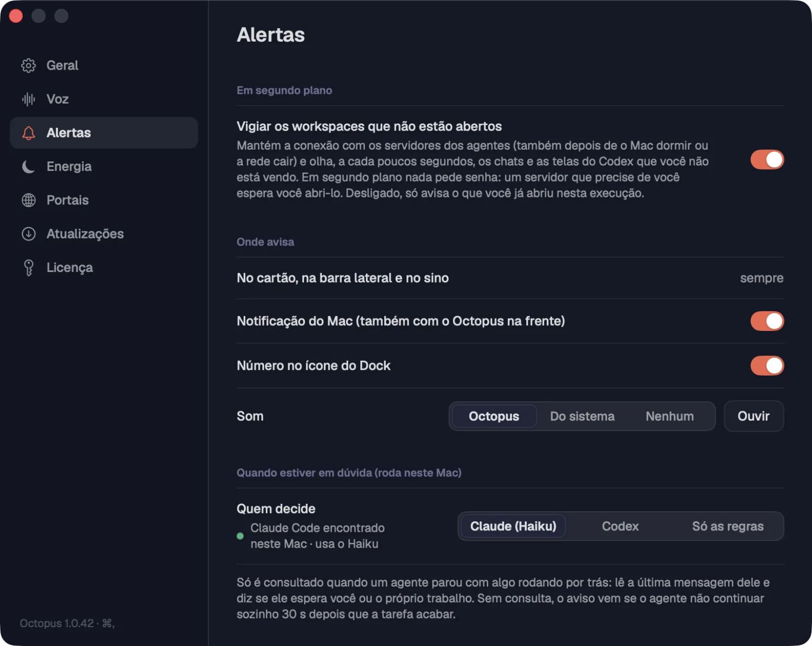Click the Energia moon icon
The width and height of the screenshot is (812, 646).
[28, 166]
